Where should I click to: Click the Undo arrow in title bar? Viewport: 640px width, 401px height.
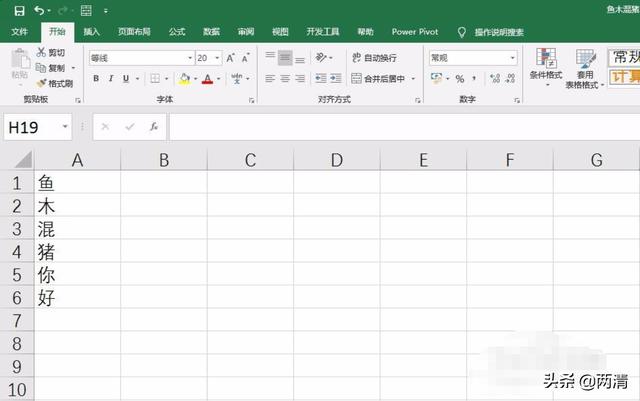click(x=39, y=10)
